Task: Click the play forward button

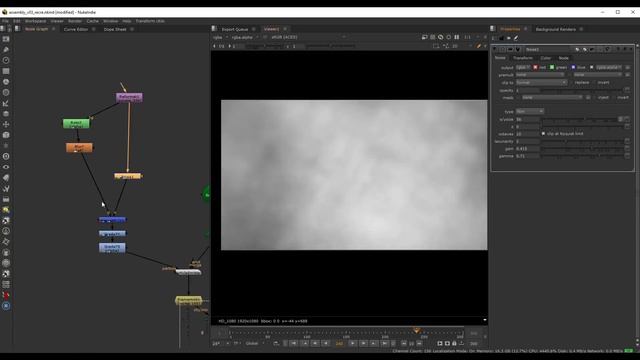Action: [x=353, y=344]
